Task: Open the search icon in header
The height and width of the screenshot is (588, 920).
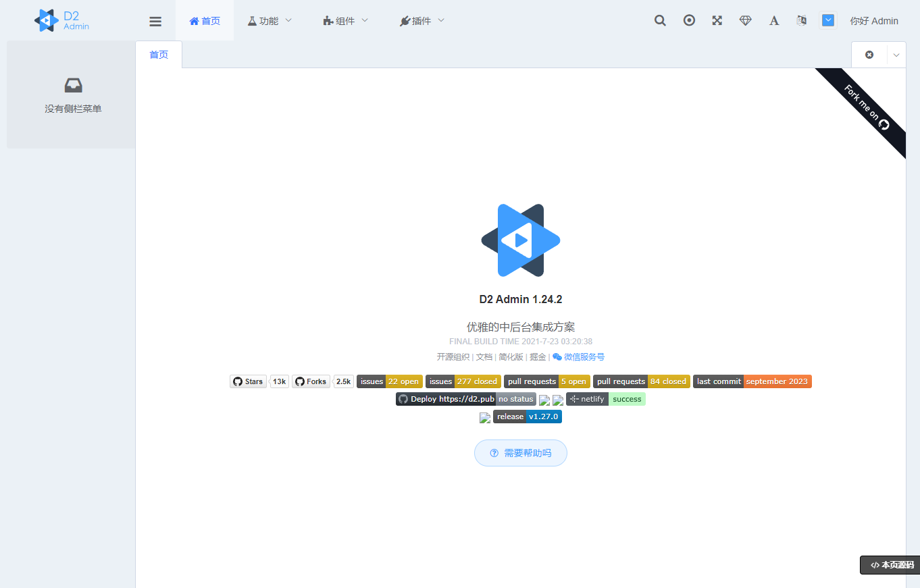Action: (x=660, y=20)
